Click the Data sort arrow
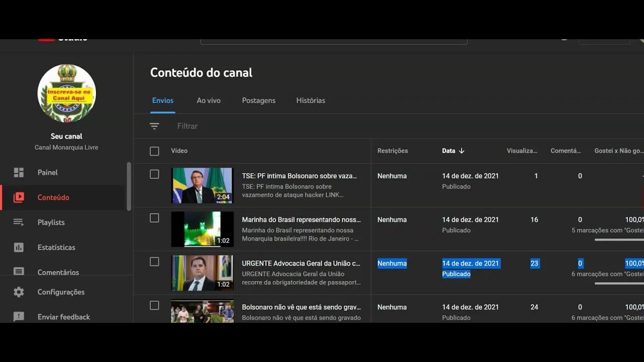This screenshot has width=644, height=362. [x=461, y=151]
